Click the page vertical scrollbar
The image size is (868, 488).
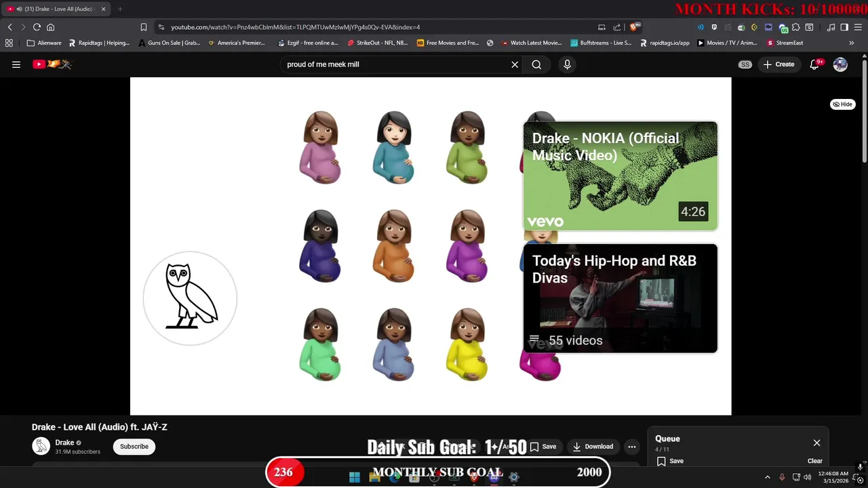tap(864, 112)
